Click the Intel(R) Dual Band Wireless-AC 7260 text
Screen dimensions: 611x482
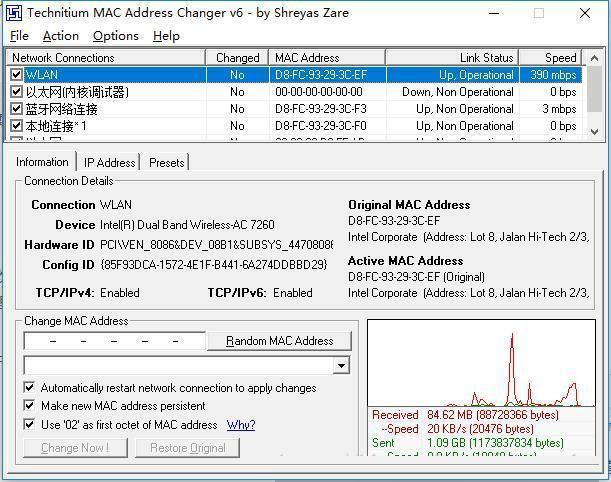187,225
